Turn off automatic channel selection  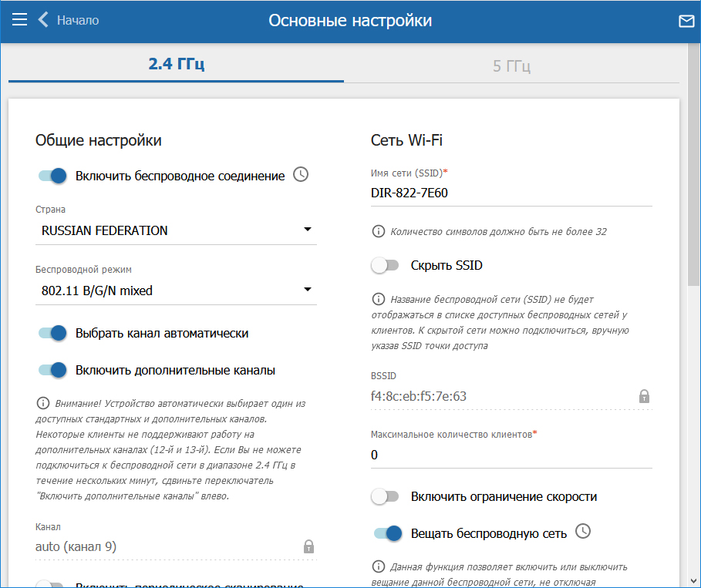click(x=53, y=333)
